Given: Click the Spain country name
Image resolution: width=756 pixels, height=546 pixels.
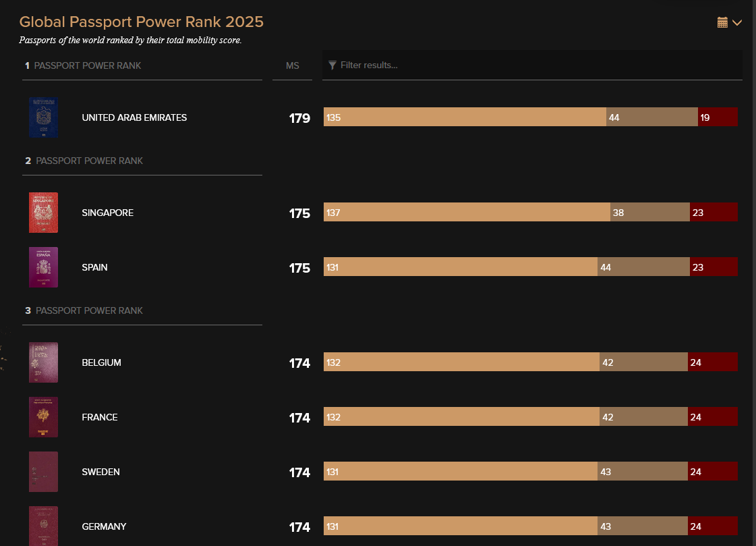Looking at the screenshot, I should pos(94,267).
